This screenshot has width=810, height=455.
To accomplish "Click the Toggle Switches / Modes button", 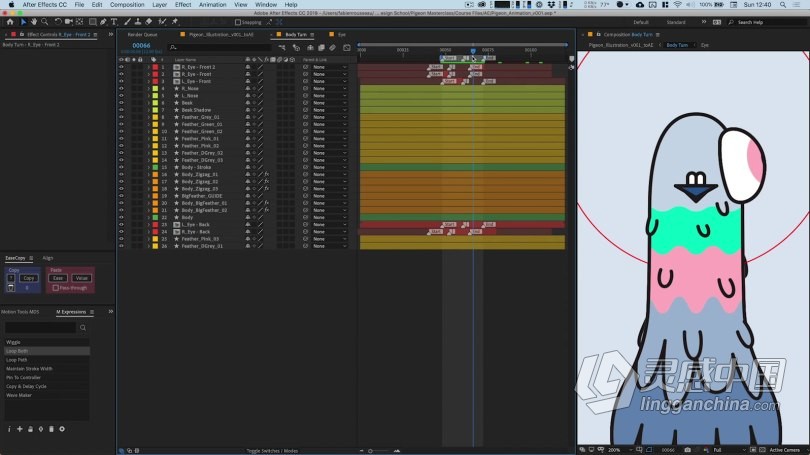I will tap(272, 451).
